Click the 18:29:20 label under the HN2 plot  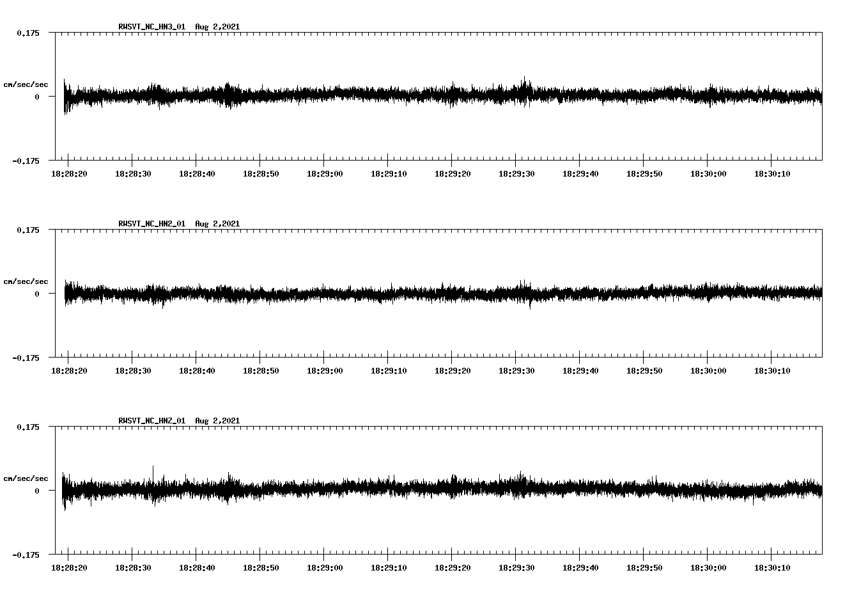[x=453, y=371]
